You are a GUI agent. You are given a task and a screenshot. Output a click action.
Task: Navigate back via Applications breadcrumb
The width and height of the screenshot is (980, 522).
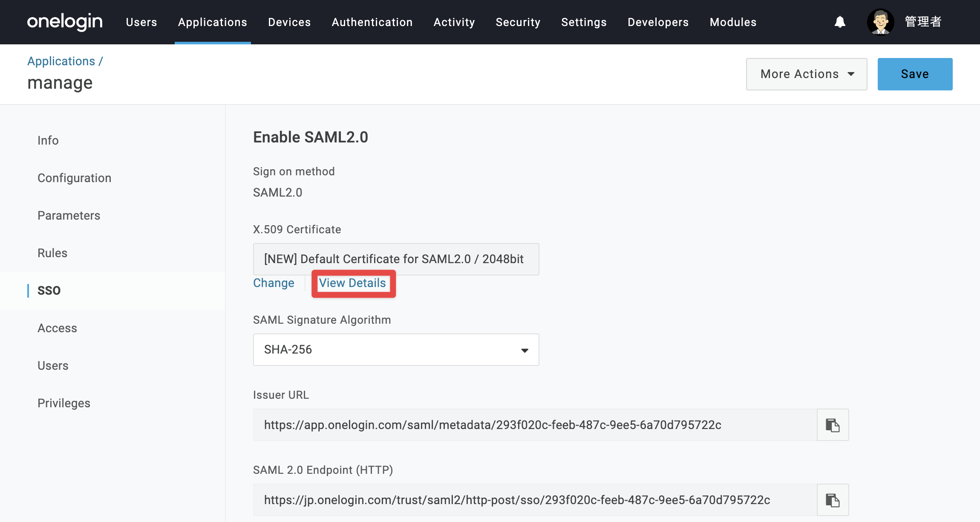click(x=61, y=61)
